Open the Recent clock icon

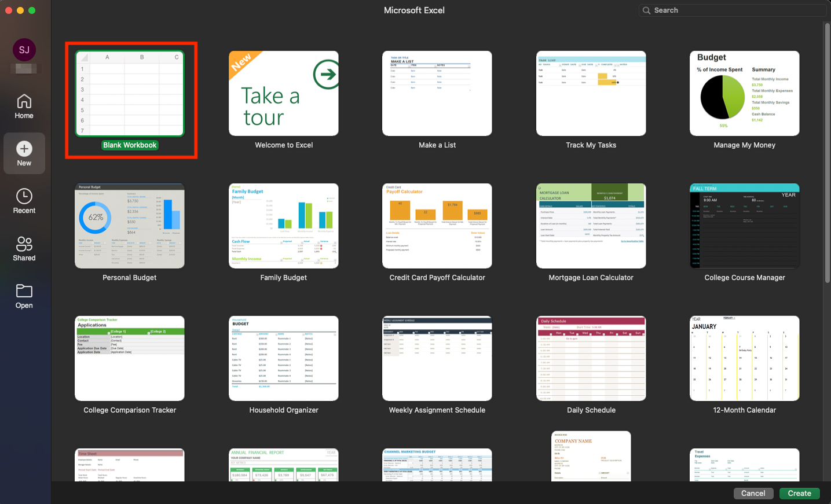coord(24,196)
